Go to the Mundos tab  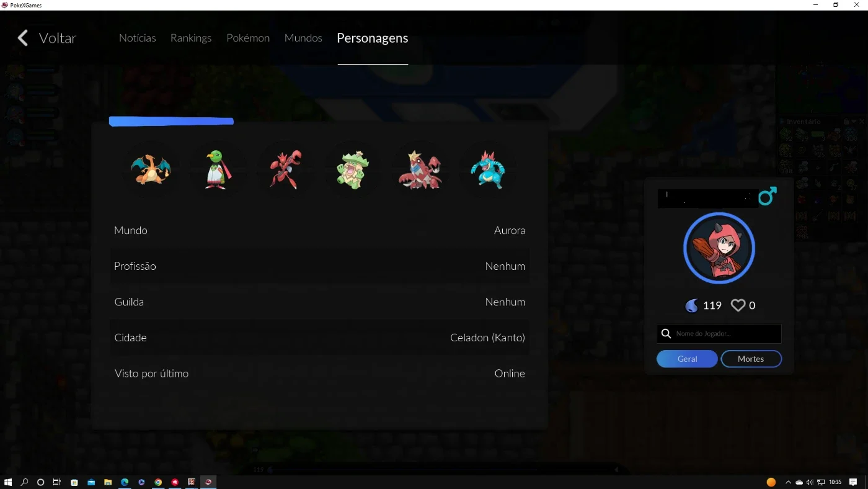(303, 38)
